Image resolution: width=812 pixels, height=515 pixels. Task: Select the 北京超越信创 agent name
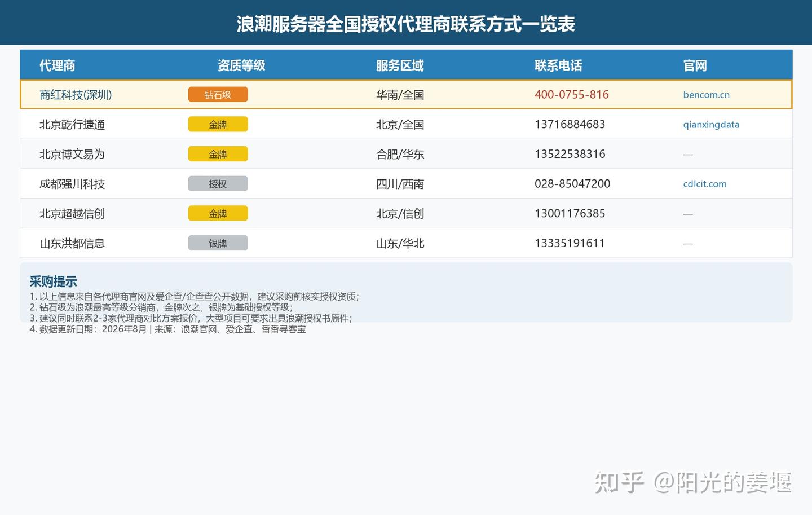[x=72, y=214]
